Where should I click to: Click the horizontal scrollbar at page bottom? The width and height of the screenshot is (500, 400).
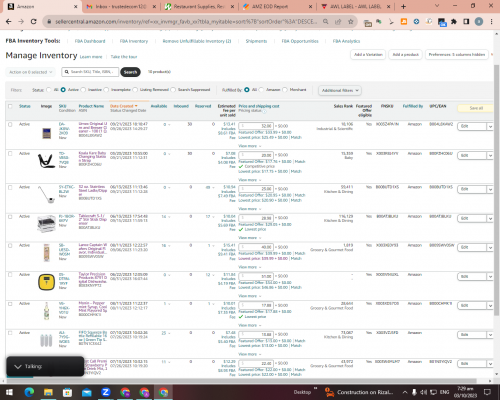click(x=242, y=381)
